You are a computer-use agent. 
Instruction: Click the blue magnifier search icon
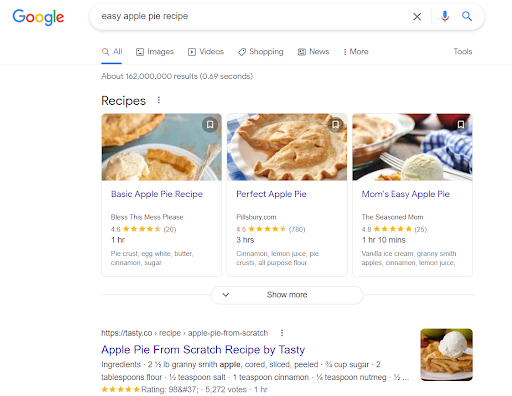[467, 16]
